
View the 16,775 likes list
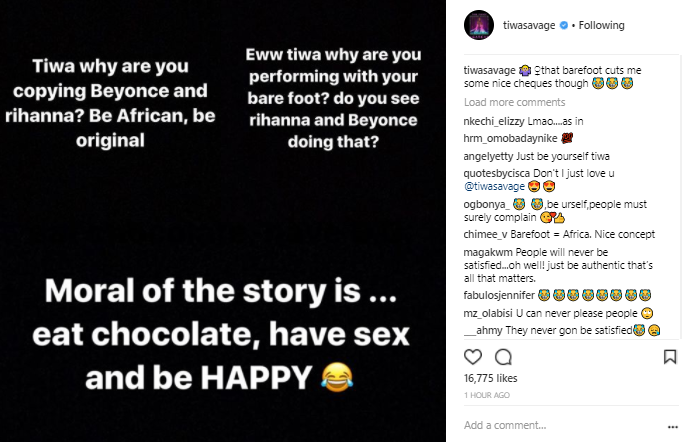490,380
